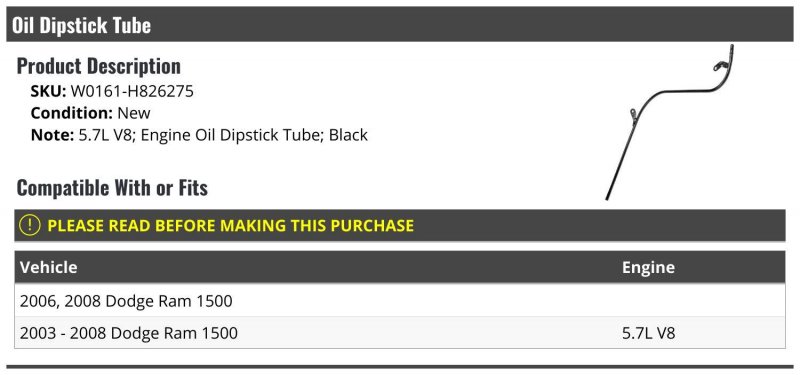Viewport: 800px width, 375px height.
Task: Expand the PLEASE READ BEFORE MAKING THIS PURCHASE banner
Action: point(400,225)
